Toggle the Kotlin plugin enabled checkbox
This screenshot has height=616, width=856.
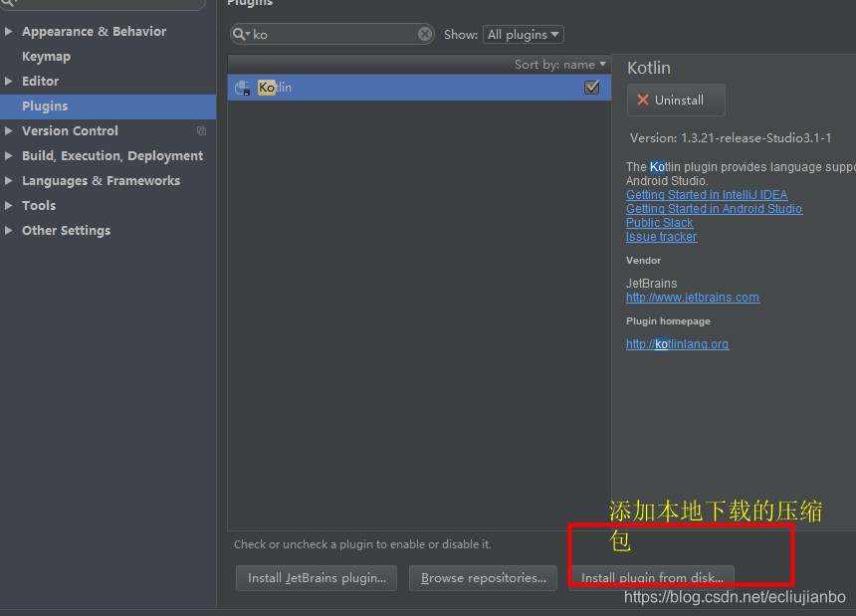pyautogui.click(x=592, y=88)
